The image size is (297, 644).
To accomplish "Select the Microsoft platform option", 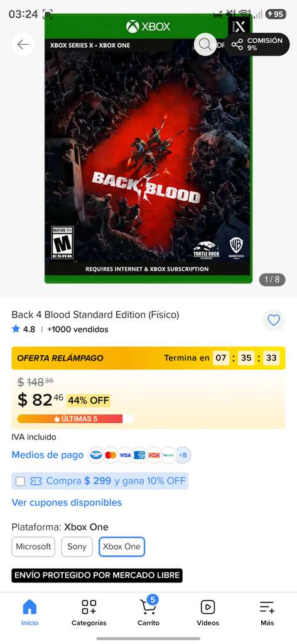I will click(33, 547).
